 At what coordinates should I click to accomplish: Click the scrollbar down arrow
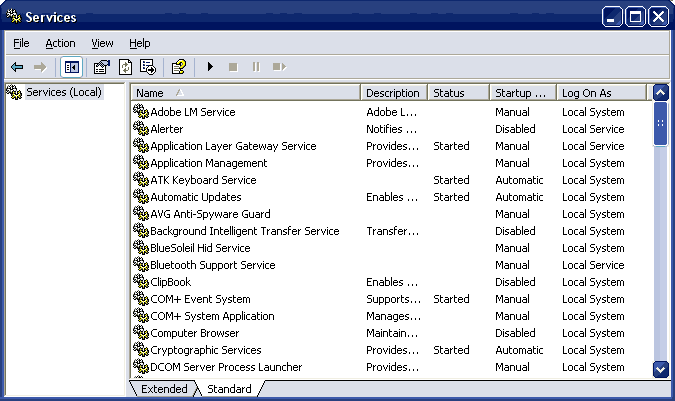click(660, 370)
